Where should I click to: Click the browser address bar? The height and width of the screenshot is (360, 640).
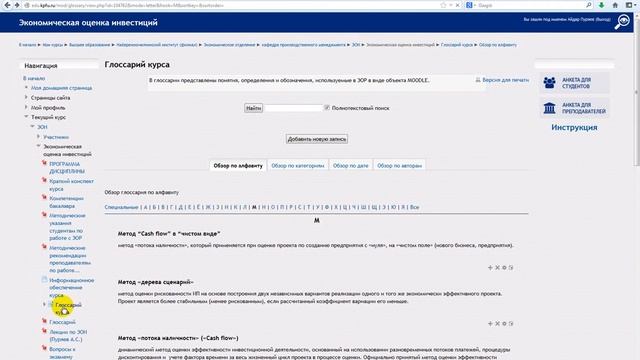click(233, 5)
